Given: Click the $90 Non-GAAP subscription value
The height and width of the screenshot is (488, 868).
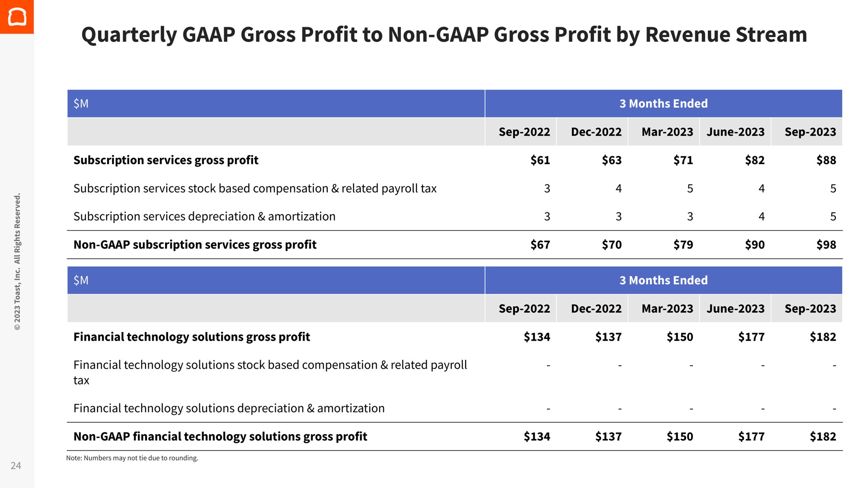Looking at the screenshot, I should (755, 245).
